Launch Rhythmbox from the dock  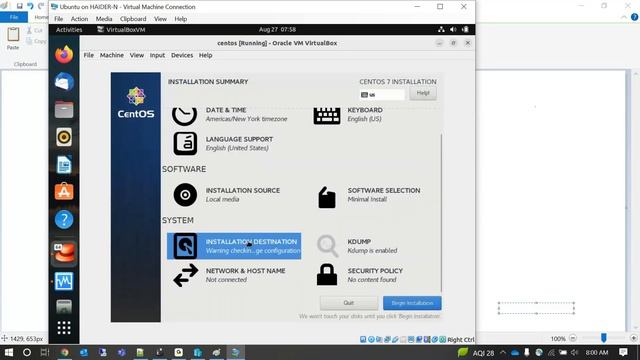tap(64, 137)
